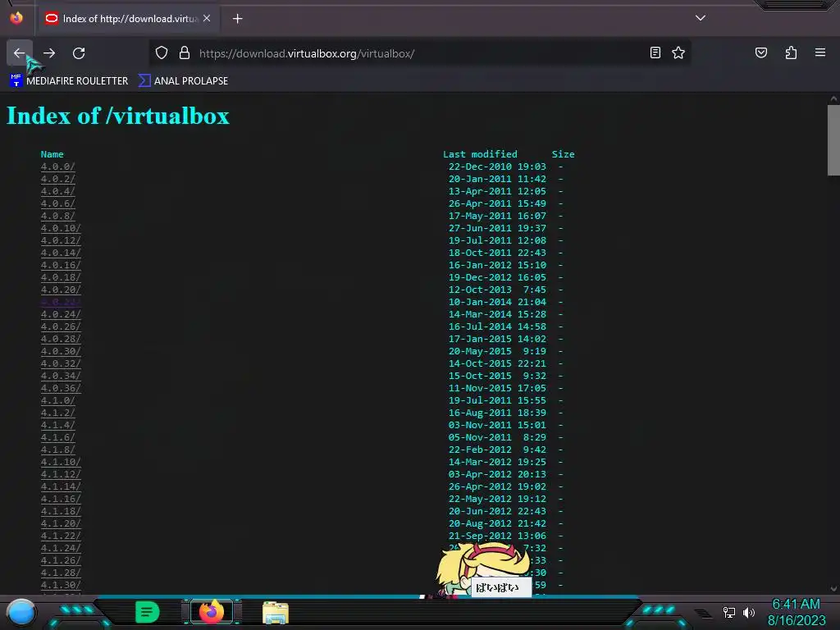Click the scrollbar down arrow
Viewport: 840px width, 630px height.
[x=833, y=588]
